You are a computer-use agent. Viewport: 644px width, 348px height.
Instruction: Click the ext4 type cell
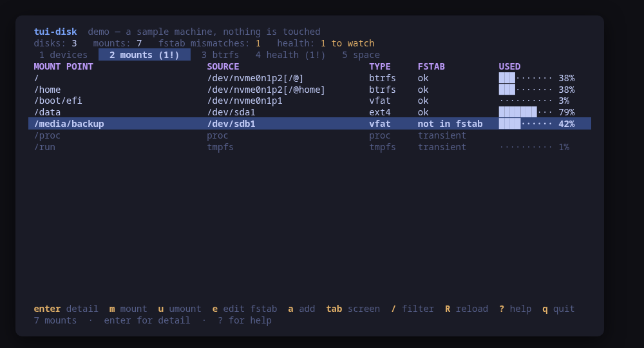[379, 112]
